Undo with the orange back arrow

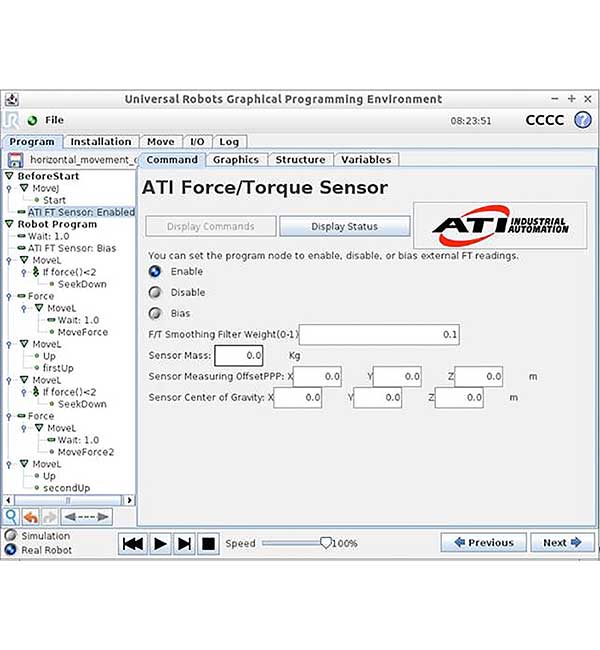coord(31,517)
